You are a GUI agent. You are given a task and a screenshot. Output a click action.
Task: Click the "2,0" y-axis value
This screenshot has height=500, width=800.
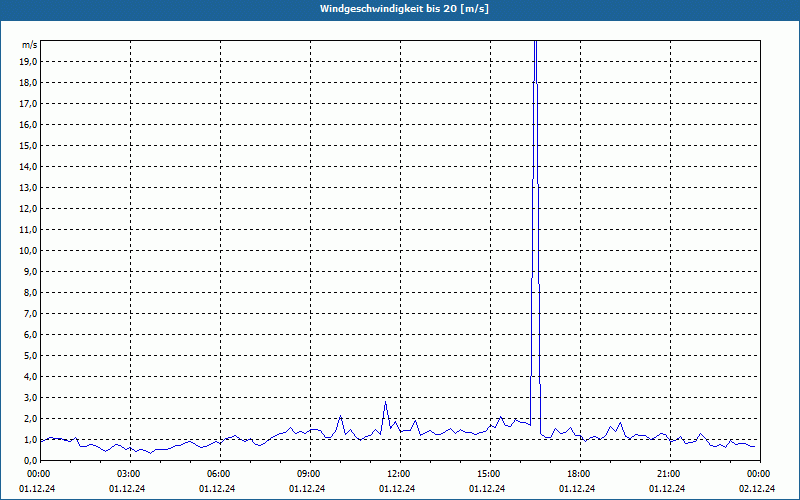(x=30, y=418)
